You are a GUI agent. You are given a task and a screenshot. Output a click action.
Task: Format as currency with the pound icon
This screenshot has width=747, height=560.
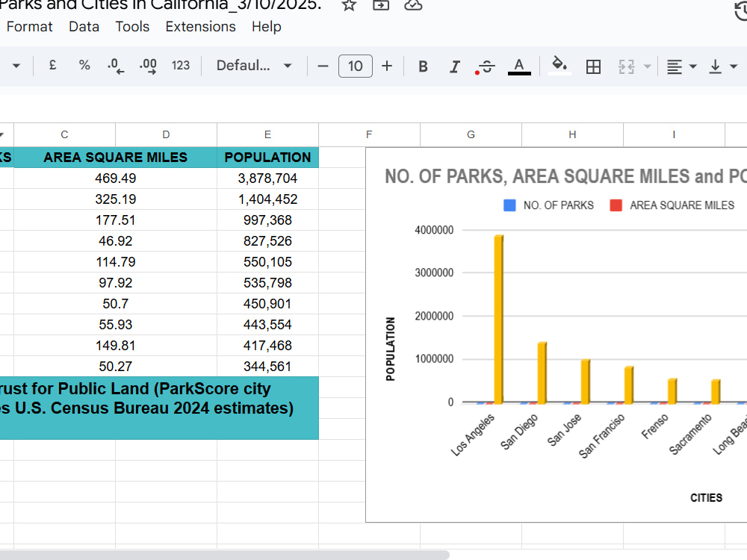tap(53, 65)
